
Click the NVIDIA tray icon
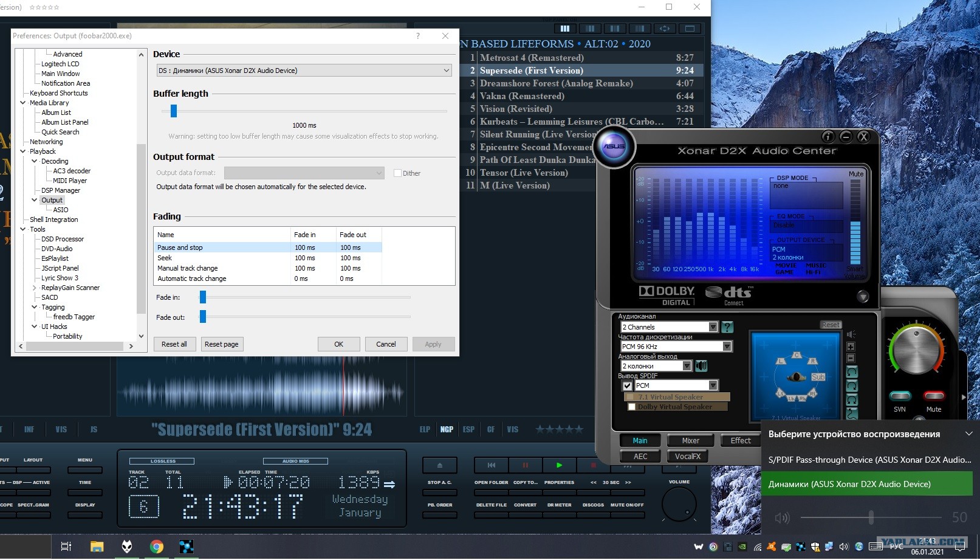tap(742, 547)
